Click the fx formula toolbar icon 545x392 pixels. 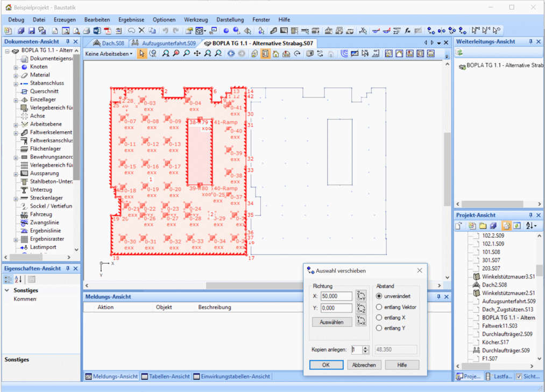click(408, 31)
